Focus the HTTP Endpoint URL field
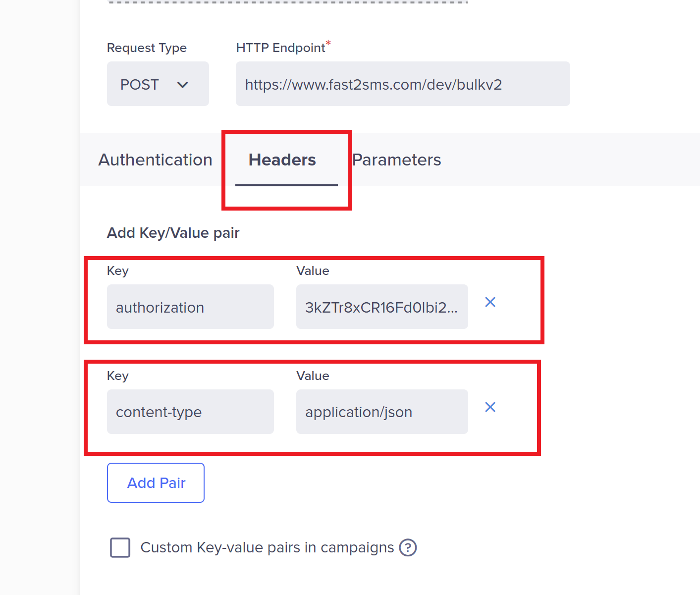The width and height of the screenshot is (700, 595). 402,84
